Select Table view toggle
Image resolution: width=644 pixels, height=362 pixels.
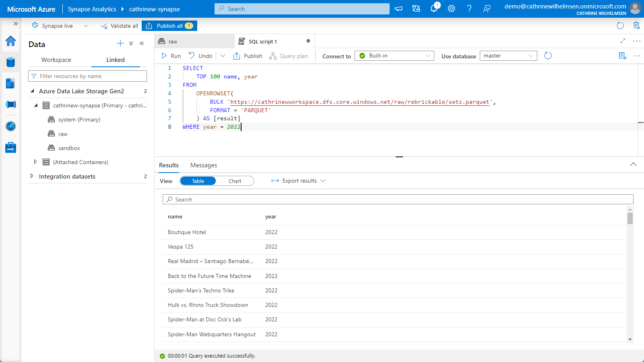tap(198, 181)
